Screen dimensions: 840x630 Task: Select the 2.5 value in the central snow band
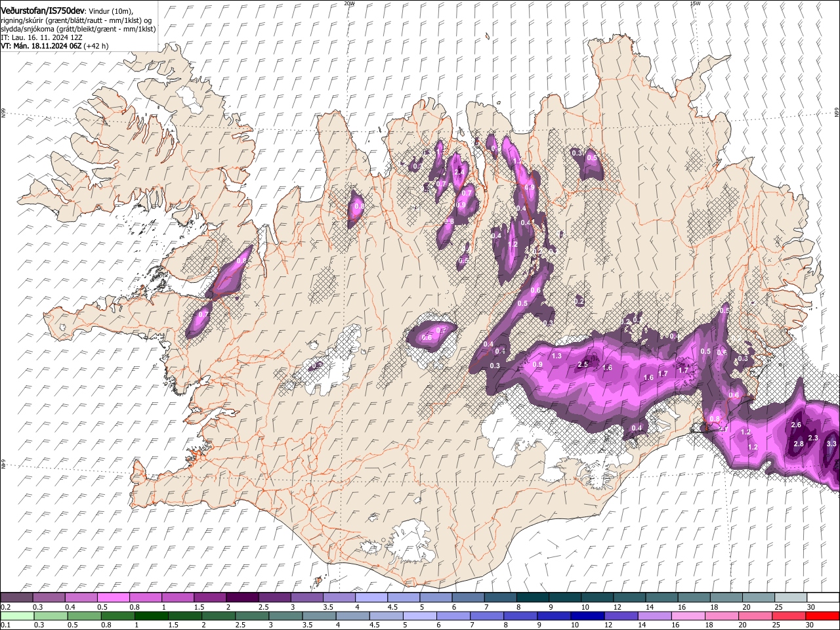pyautogui.click(x=583, y=364)
